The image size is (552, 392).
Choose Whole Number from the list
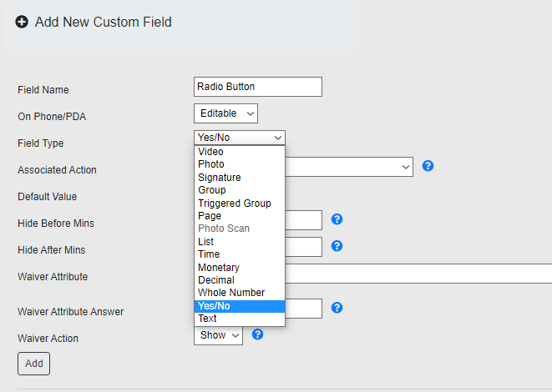click(231, 293)
